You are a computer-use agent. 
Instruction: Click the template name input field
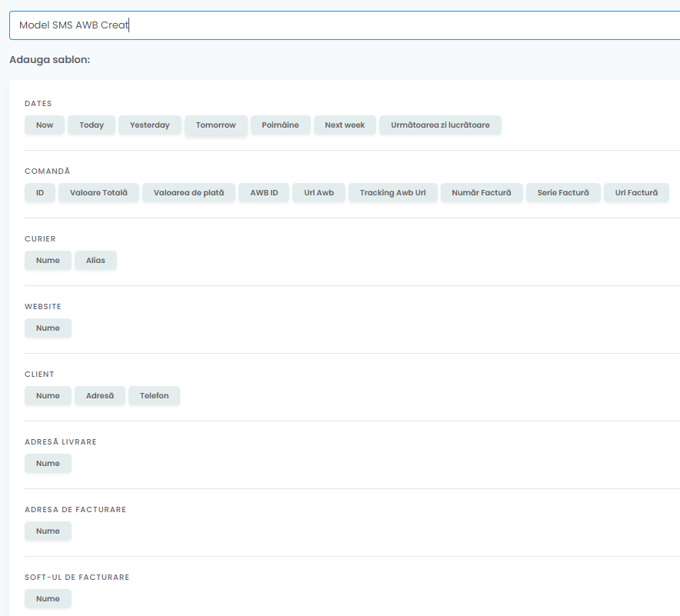click(x=345, y=25)
